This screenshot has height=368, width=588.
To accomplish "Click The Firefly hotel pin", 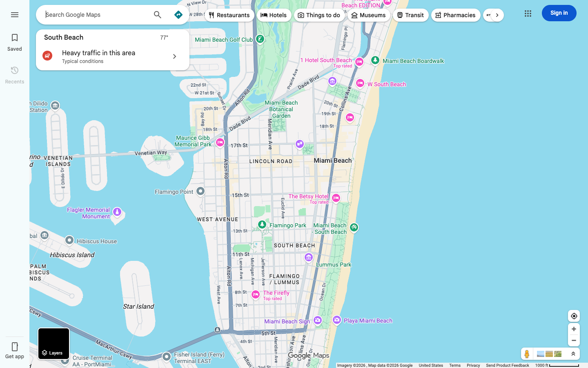I will [x=256, y=294].
